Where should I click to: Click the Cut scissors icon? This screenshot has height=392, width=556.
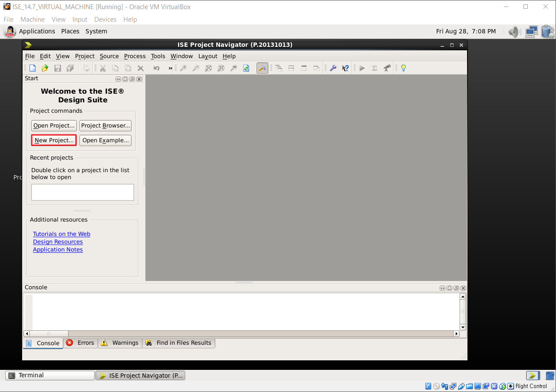tap(103, 68)
